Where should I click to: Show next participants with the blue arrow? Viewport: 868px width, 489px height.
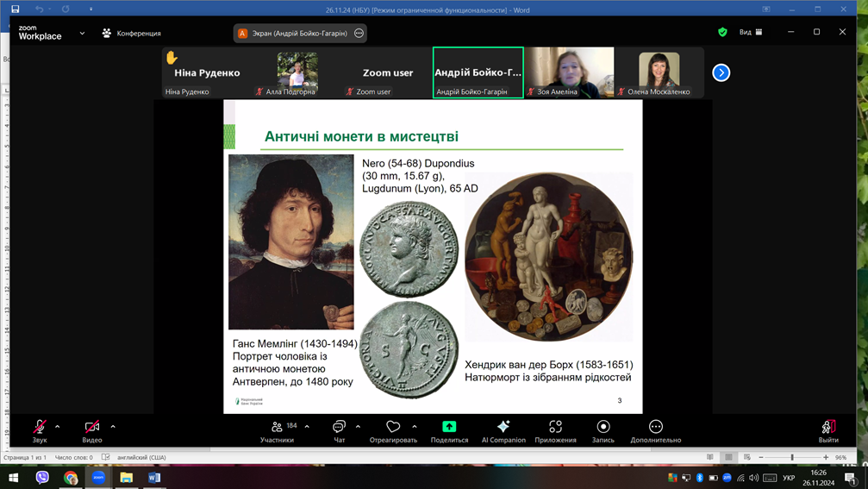pyautogui.click(x=721, y=72)
